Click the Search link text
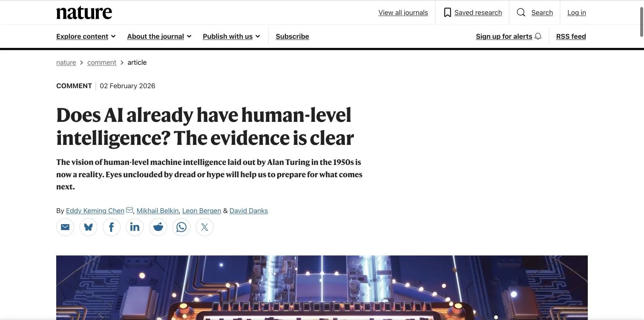Image resolution: width=644 pixels, height=320 pixels. pyautogui.click(x=542, y=12)
